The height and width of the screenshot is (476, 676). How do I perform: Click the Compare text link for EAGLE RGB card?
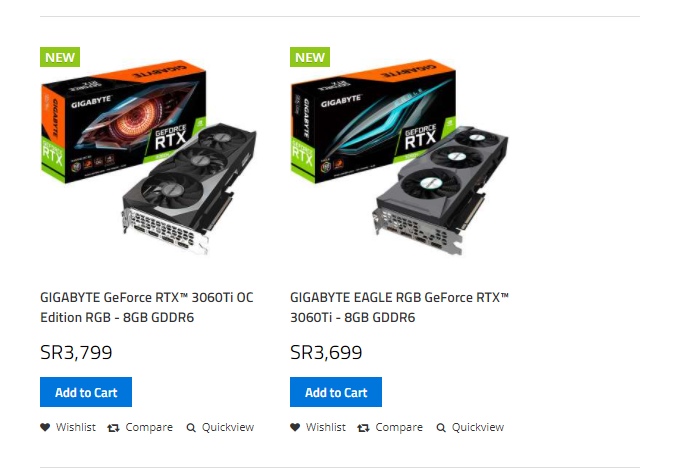[399, 427]
